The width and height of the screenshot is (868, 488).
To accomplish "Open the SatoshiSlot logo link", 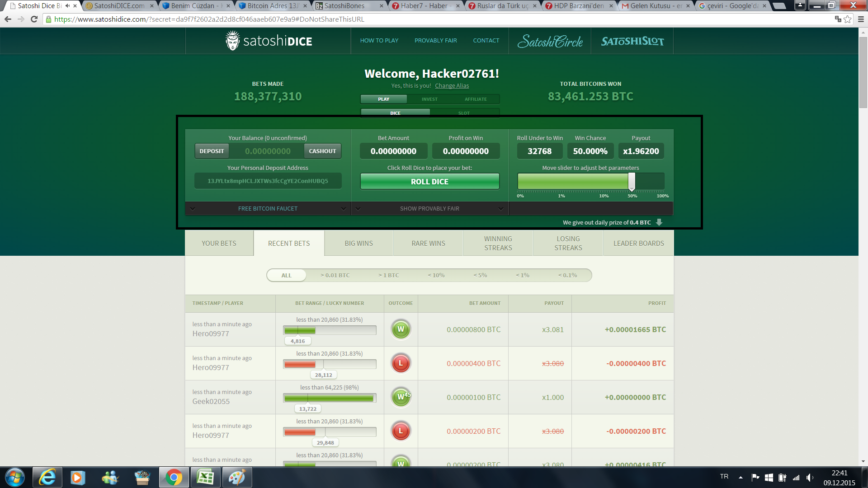I will point(632,41).
